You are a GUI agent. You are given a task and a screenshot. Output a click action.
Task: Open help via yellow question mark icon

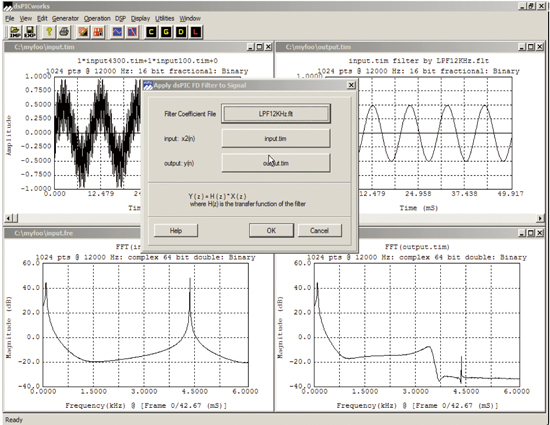[x=49, y=32]
